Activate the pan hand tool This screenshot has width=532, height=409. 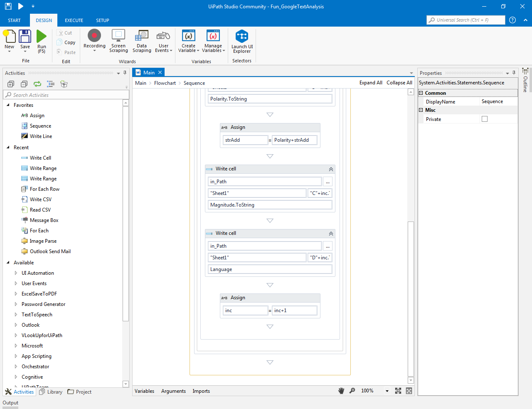pos(341,391)
